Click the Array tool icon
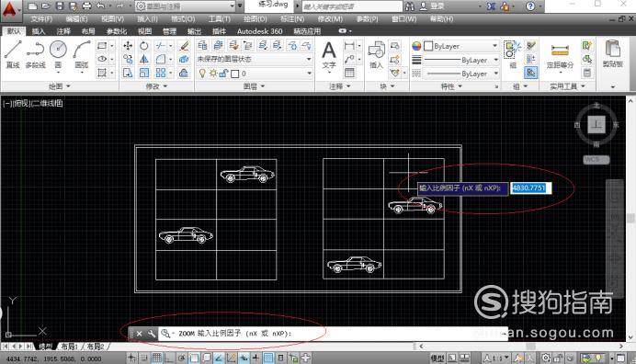This screenshot has width=636, height=364. pyautogui.click(x=161, y=73)
